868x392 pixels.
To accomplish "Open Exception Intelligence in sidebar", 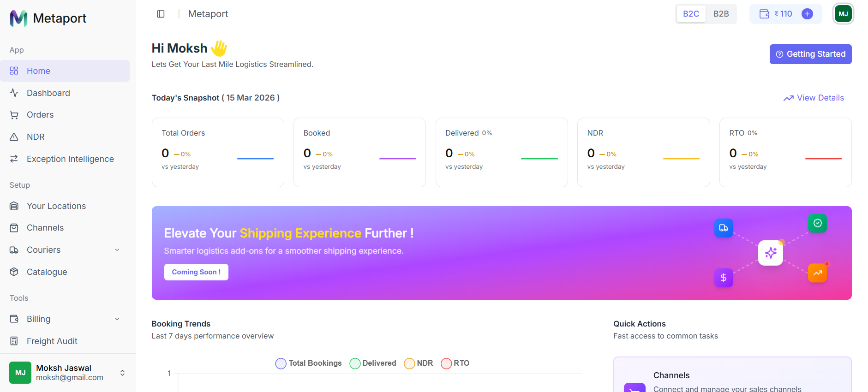I will click(70, 159).
